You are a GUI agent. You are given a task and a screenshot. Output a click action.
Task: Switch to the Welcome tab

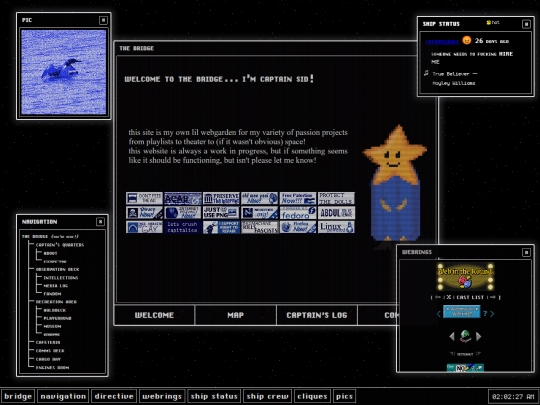(154, 315)
